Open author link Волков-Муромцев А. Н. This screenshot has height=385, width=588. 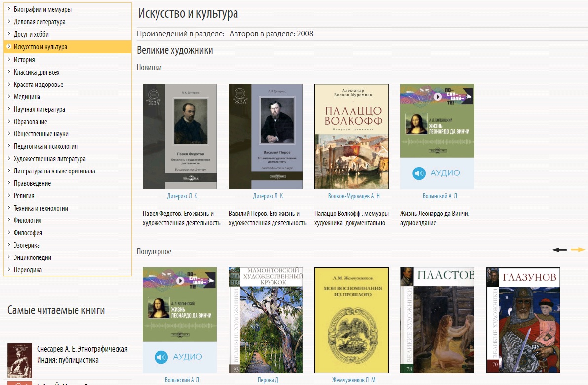tap(354, 196)
